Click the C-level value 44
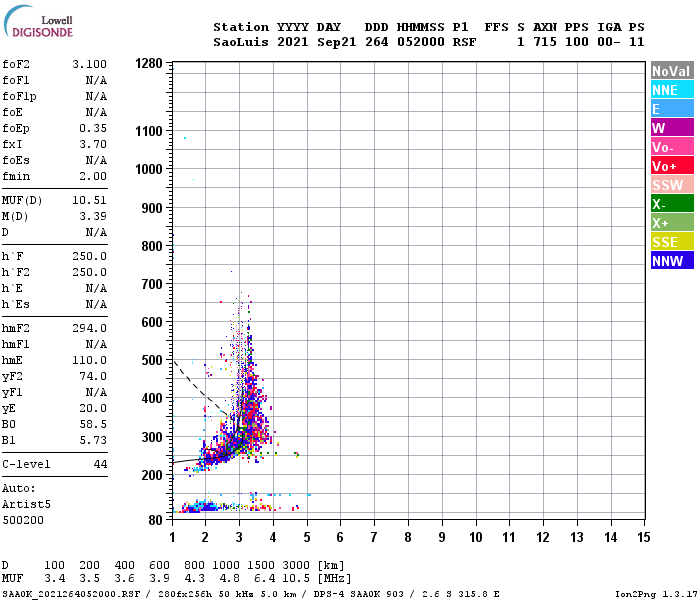 point(100,464)
